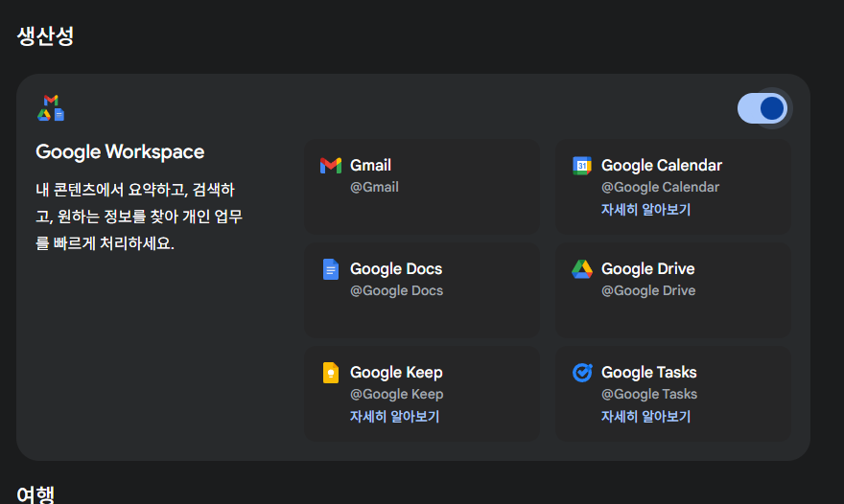844x504 pixels.
Task: Click the 여행 section heading
Action: click(35, 494)
